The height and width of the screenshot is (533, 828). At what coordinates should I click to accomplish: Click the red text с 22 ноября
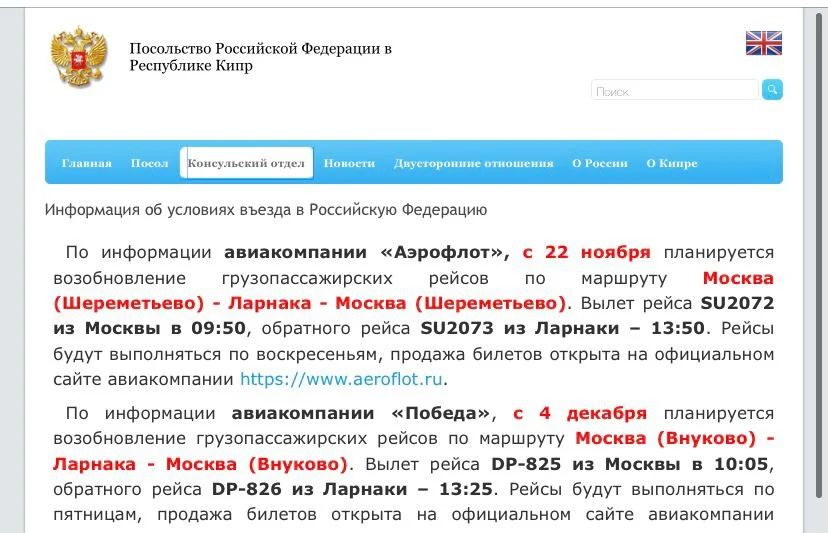[586, 252]
